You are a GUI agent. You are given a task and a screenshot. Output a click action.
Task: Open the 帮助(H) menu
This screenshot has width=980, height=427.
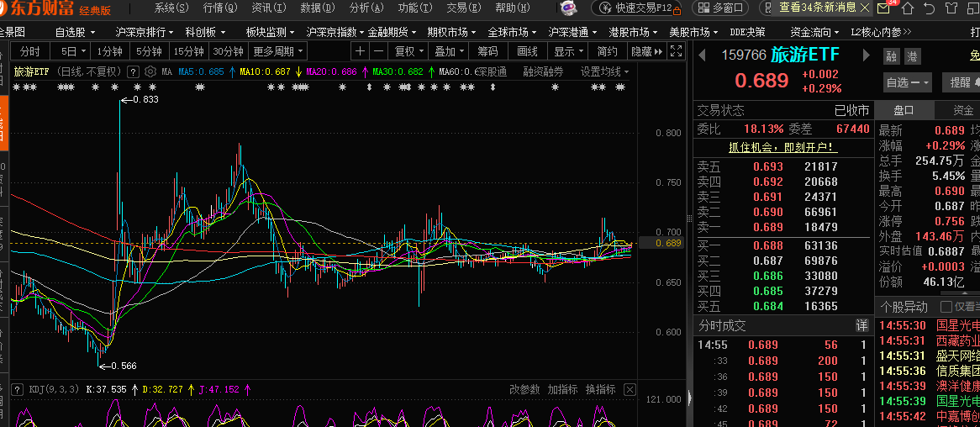[513, 8]
